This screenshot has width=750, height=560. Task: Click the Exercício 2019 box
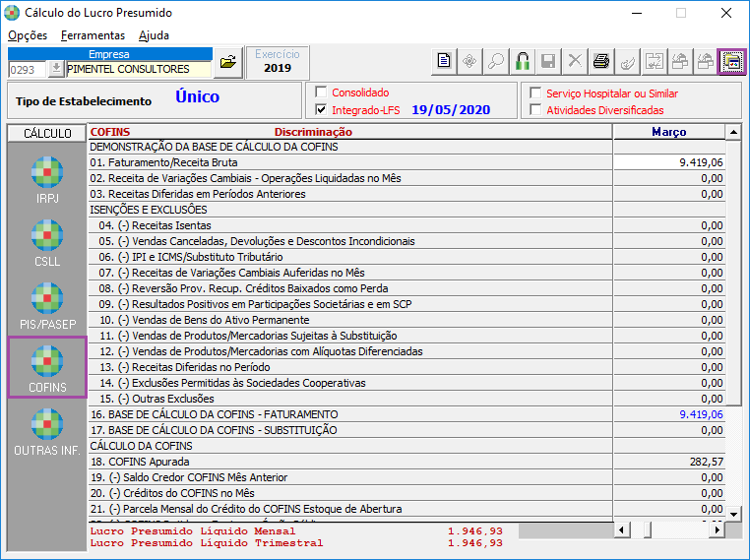[x=278, y=62]
